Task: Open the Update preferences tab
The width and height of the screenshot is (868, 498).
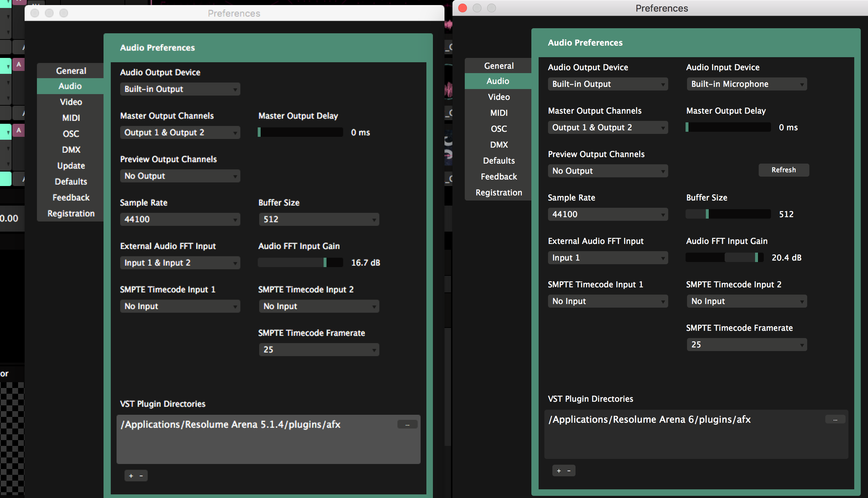Action: pyautogui.click(x=71, y=166)
